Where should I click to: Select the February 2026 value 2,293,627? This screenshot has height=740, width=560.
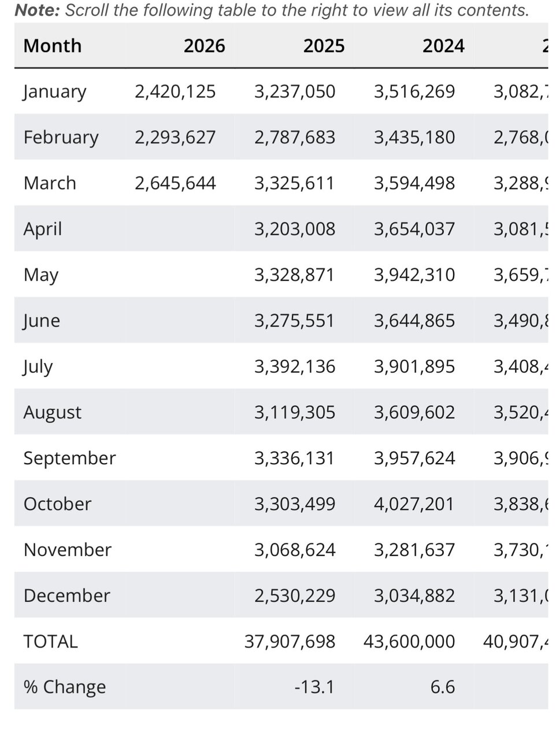click(175, 137)
